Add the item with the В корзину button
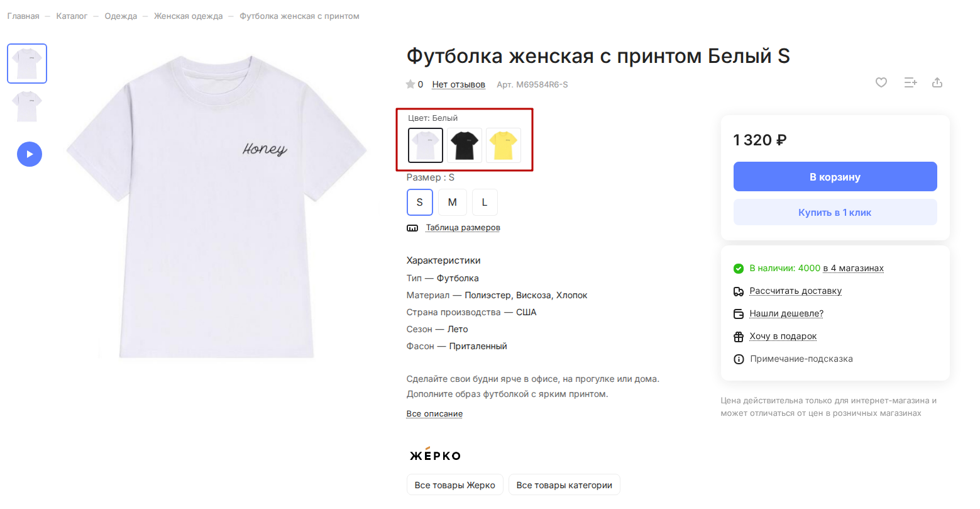The height and width of the screenshot is (509, 980). coord(835,177)
